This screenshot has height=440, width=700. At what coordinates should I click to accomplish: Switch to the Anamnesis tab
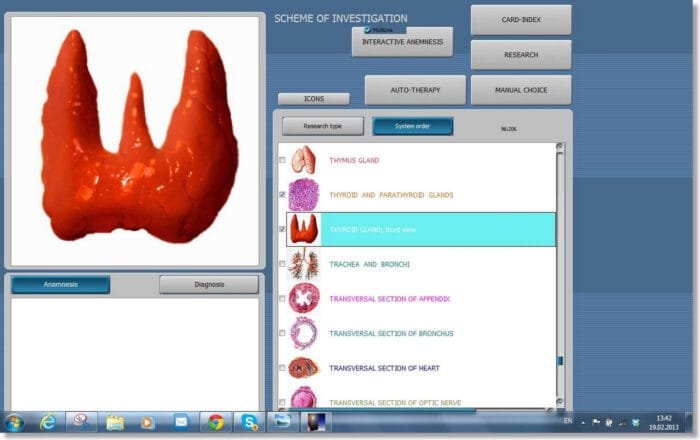tap(61, 284)
